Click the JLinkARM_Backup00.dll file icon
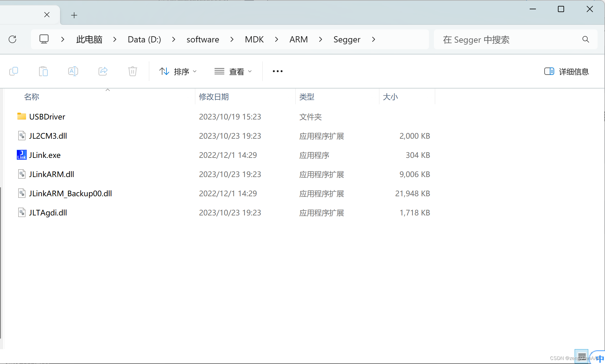Screen dimensions: 605x364 [22, 193]
